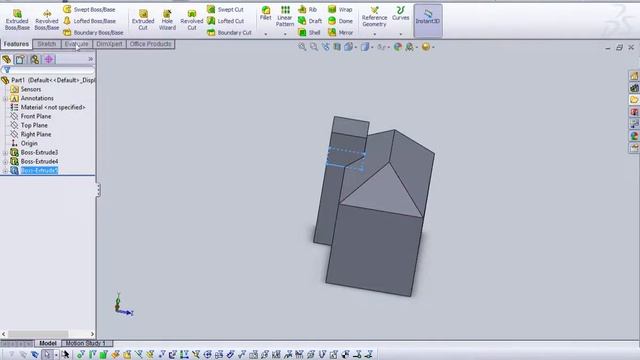Expand the manager panel tabs chevron
The image size is (640, 360).
(91, 59)
